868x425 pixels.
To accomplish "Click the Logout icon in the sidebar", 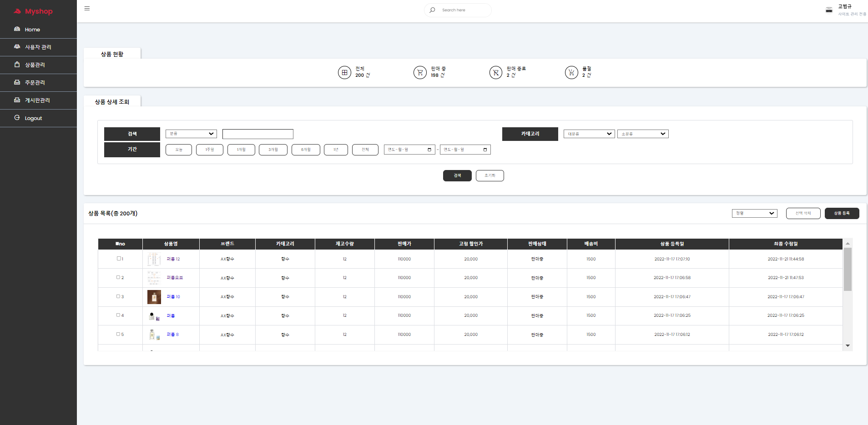I will click(17, 117).
